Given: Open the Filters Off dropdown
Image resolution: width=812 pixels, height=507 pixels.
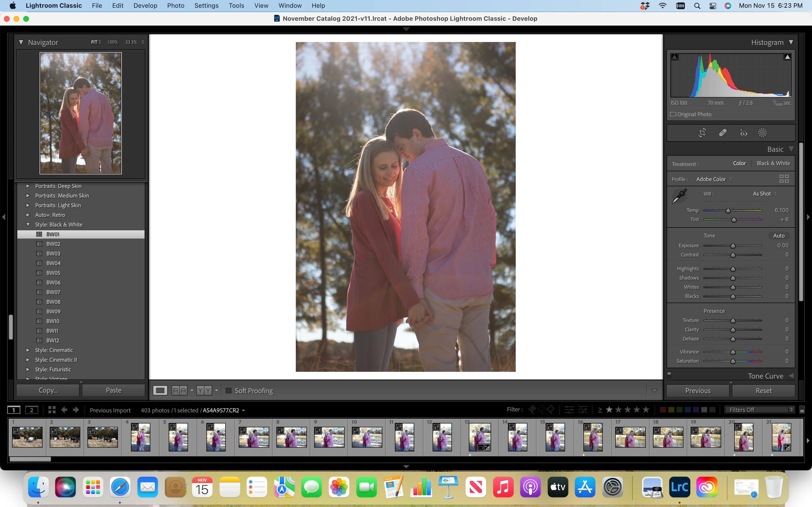Looking at the screenshot, I should click(x=759, y=410).
